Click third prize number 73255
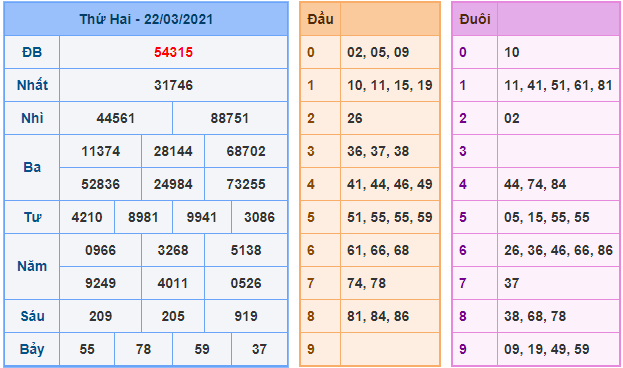The width and height of the screenshot is (623, 368). (x=246, y=184)
